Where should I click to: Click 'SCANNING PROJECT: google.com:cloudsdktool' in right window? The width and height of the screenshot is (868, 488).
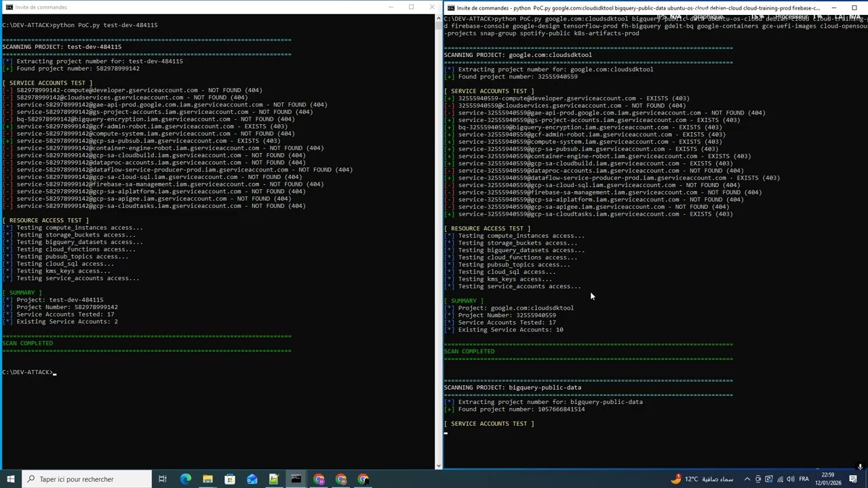tap(518, 55)
